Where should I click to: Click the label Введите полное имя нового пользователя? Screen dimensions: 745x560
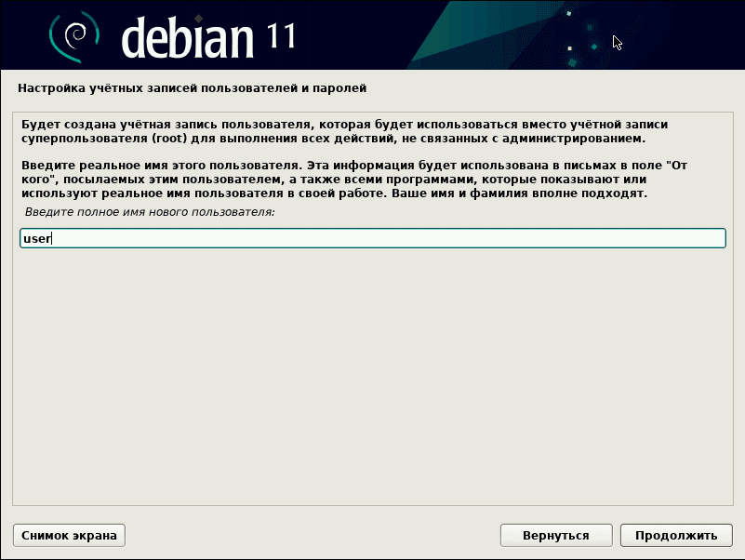(150, 212)
